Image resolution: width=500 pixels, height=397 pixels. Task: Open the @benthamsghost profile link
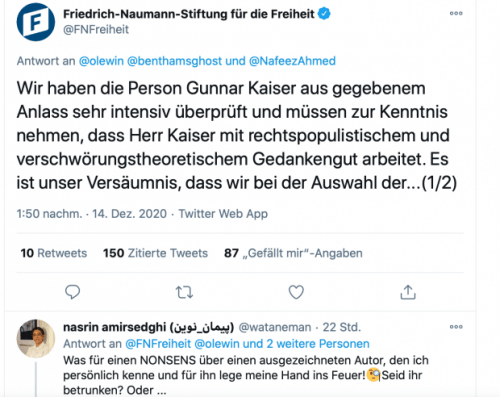click(x=174, y=61)
